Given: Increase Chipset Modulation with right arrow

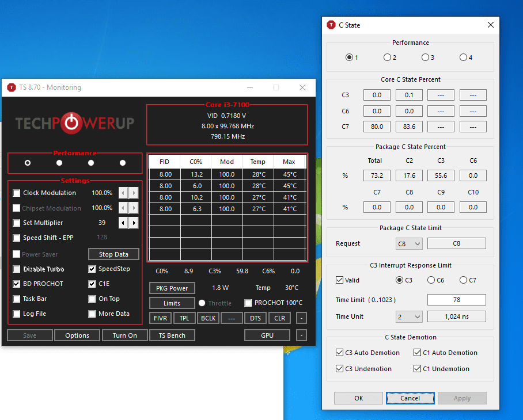Looking at the screenshot, I should [x=134, y=208].
